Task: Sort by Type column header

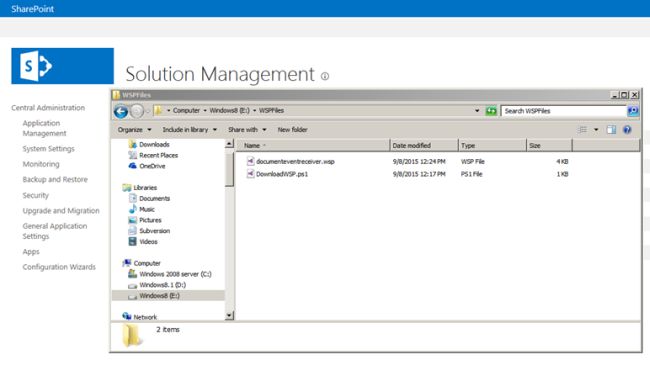Action: [x=492, y=146]
